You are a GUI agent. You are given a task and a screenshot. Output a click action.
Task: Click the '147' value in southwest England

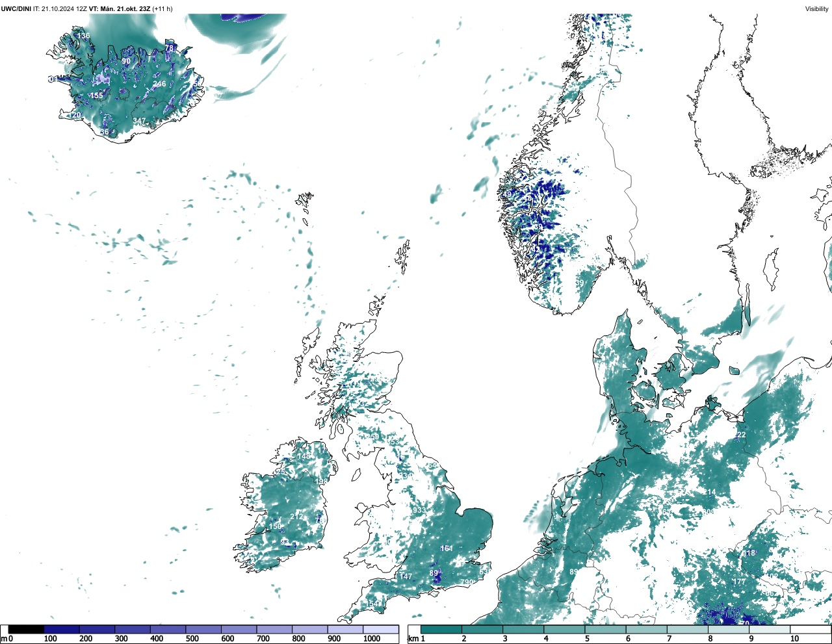[406, 576]
